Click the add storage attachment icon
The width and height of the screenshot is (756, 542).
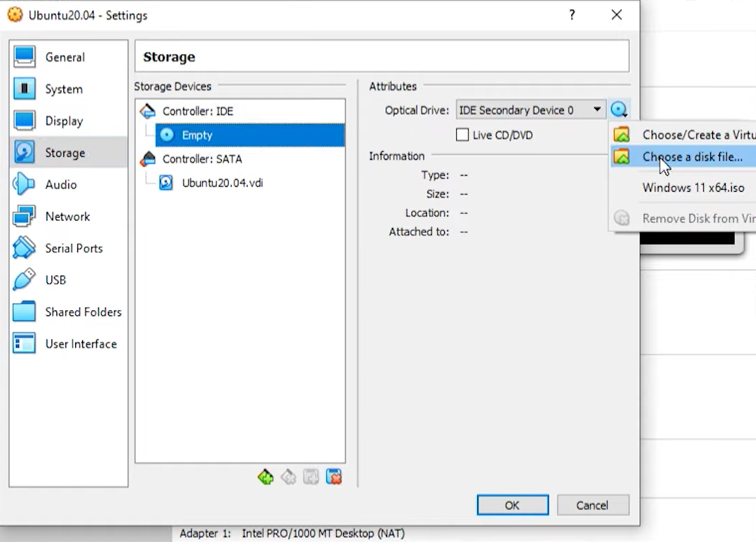pos(311,477)
